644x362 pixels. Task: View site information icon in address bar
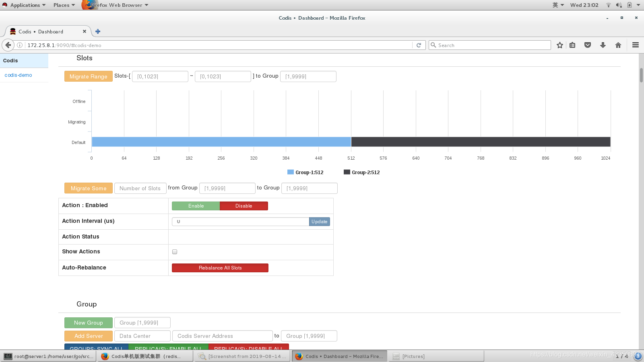(19, 45)
